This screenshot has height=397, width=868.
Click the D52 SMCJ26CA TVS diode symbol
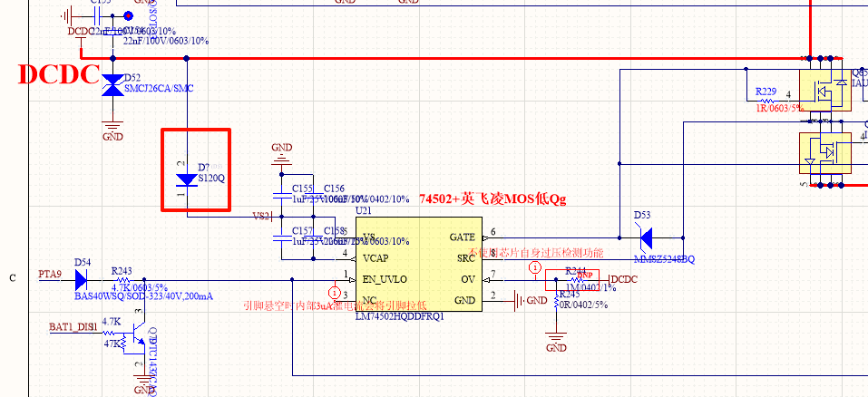(x=113, y=85)
